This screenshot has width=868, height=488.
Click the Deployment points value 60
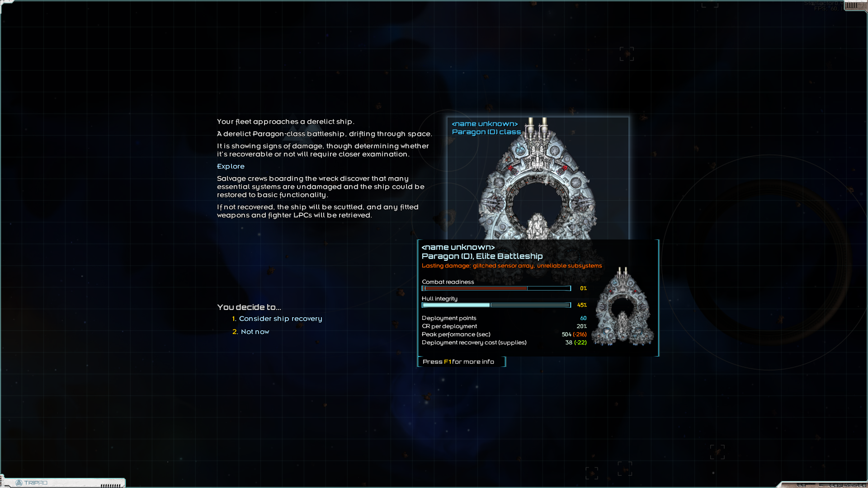pyautogui.click(x=583, y=318)
